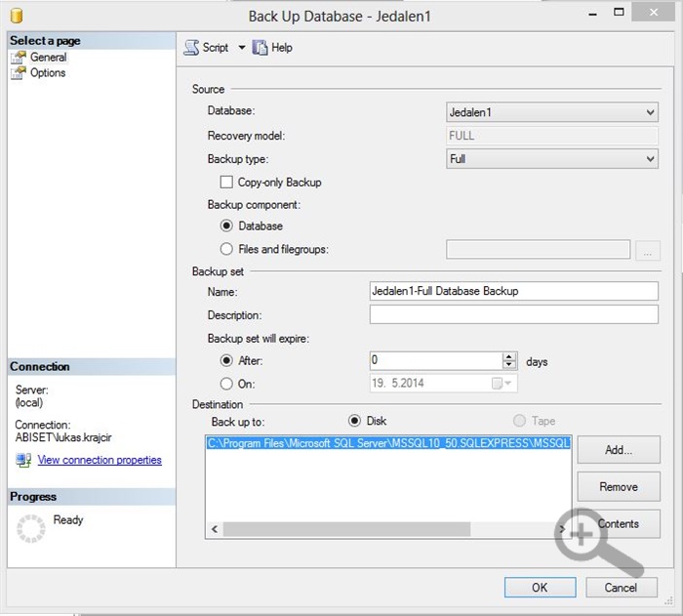Viewport: 683px width, 616px height.
Task: Click the horizontal scrollbar left arrow
Action: point(215,529)
